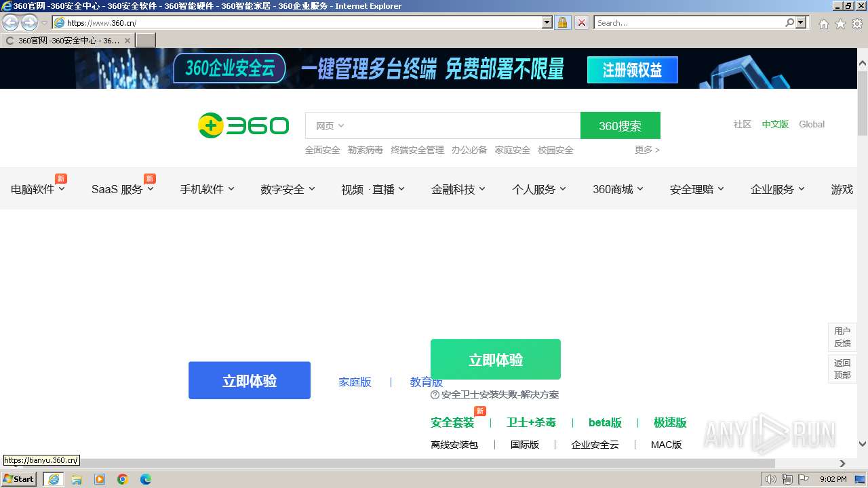Click the green 360搜索 button
Screen dimensions: 868x488
(x=620, y=125)
